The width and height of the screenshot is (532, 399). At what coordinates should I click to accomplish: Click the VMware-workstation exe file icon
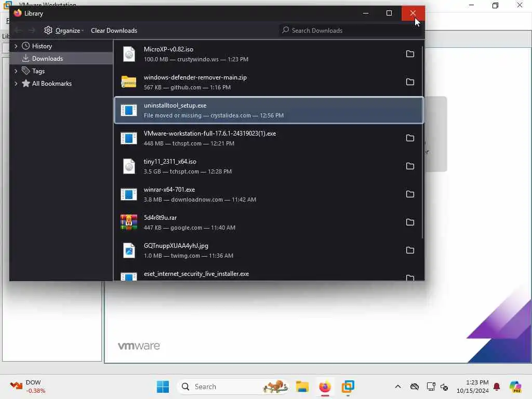click(129, 138)
